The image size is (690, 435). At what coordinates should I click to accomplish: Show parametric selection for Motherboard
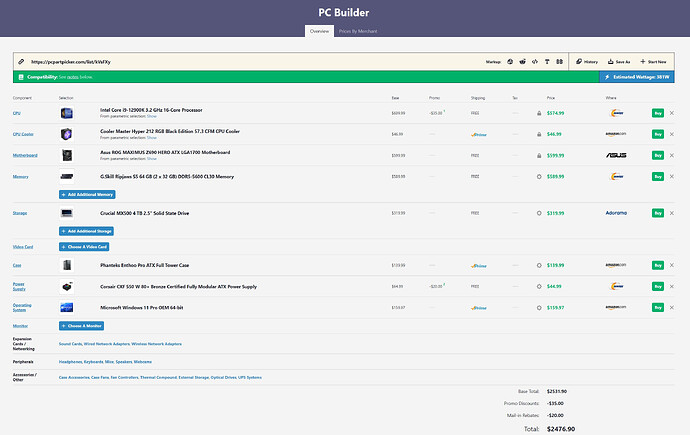point(152,158)
